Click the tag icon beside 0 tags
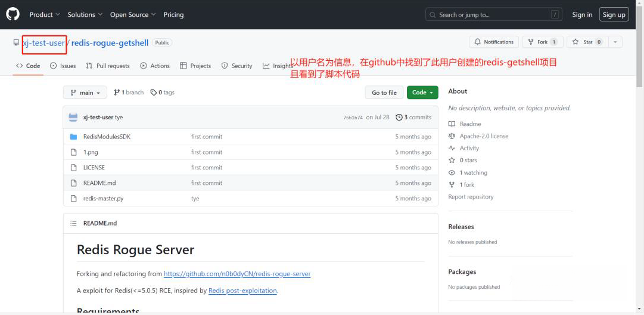 point(154,92)
